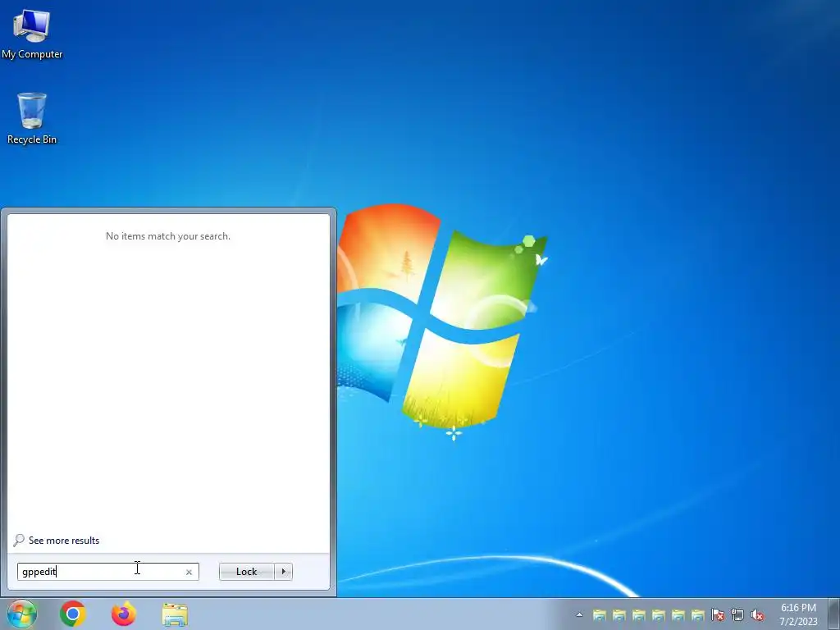Show hidden system tray icons
This screenshot has width=840, height=630.
[x=579, y=614]
